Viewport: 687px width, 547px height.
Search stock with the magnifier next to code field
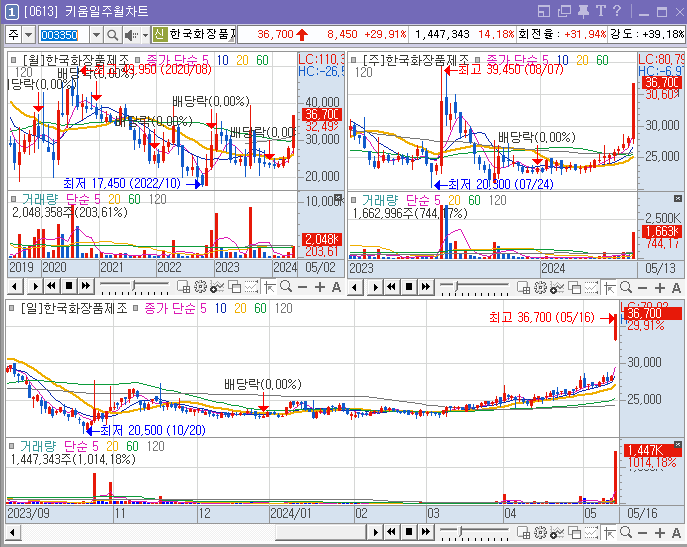click(x=112, y=35)
